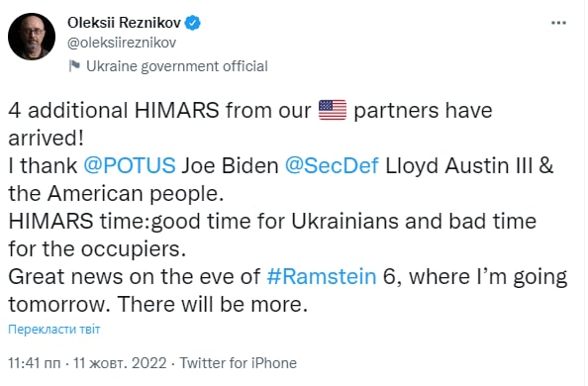Click the Перекласти твіт translate link
This screenshot has height=386, width=588.
click(54, 329)
